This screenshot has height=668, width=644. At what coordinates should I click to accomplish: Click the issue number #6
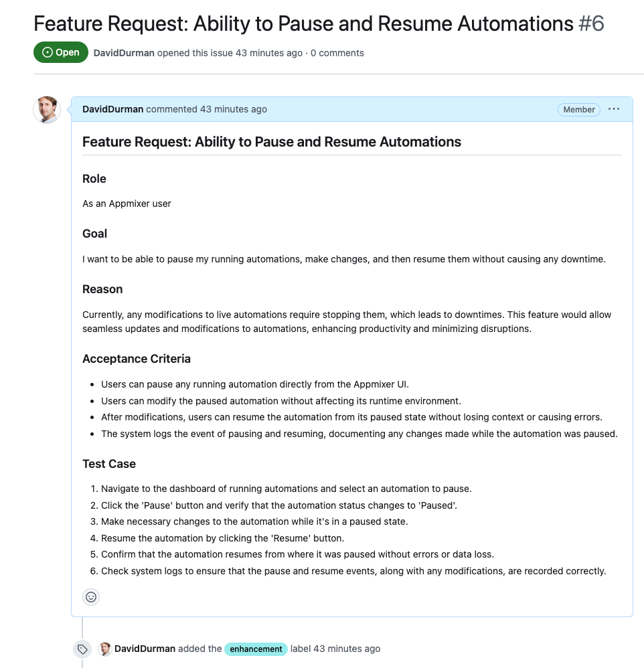coord(590,24)
